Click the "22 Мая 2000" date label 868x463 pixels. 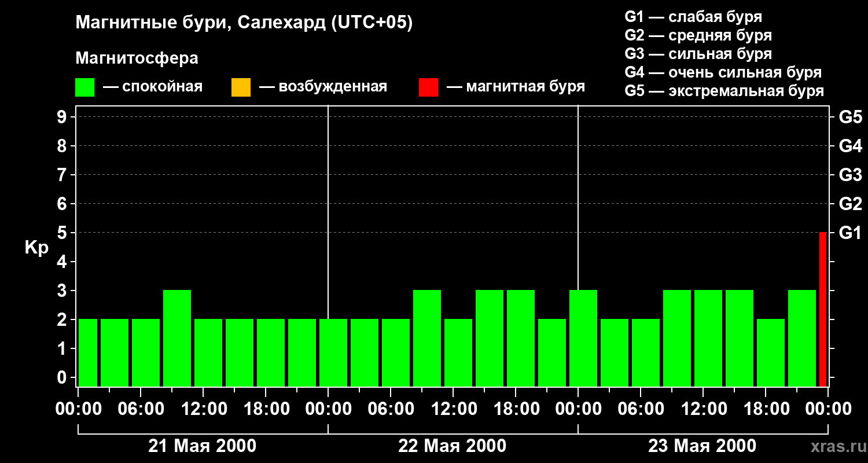point(453,446)
